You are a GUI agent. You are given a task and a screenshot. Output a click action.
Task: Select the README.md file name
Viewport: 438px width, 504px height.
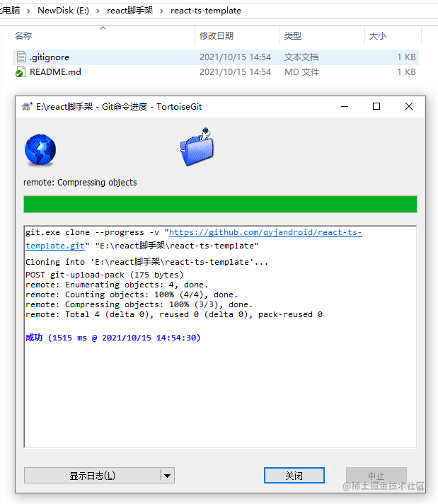click(x=55, y=72)
